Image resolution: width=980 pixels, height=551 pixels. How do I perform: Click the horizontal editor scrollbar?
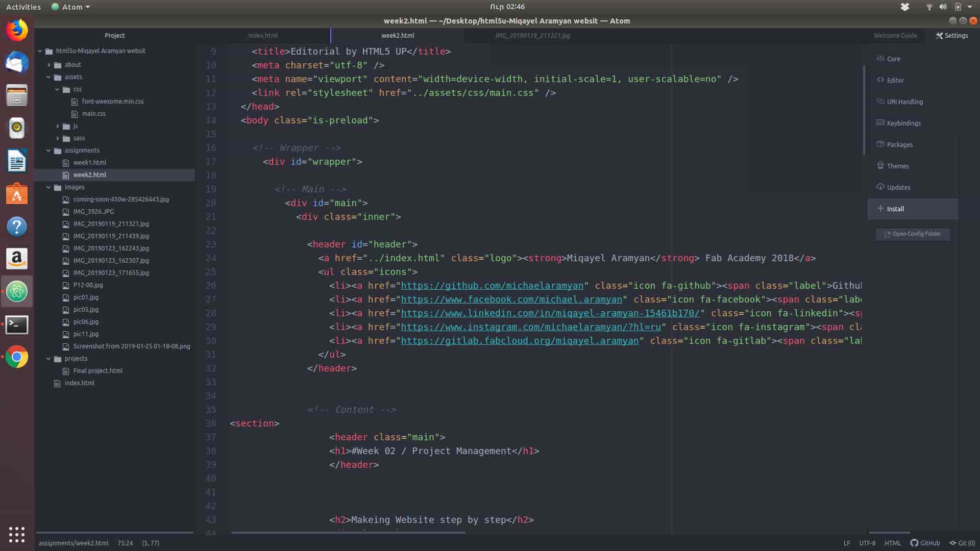coord(348,533)
